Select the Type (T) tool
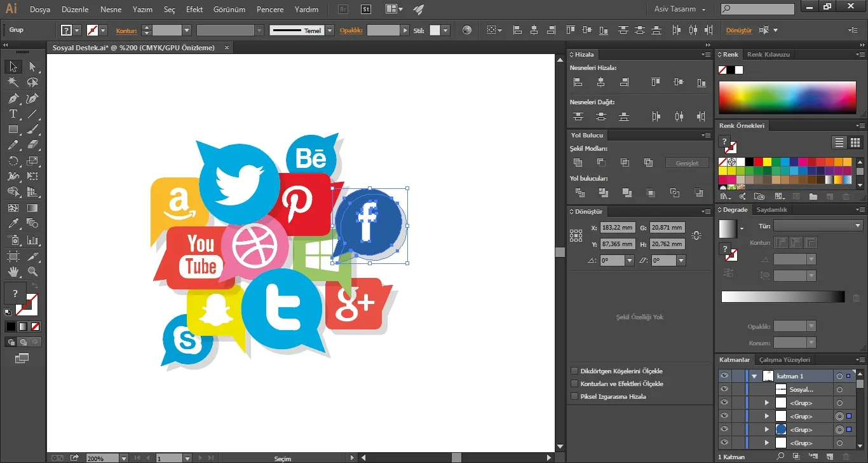The image size is (868, 463). pos(13,114)
